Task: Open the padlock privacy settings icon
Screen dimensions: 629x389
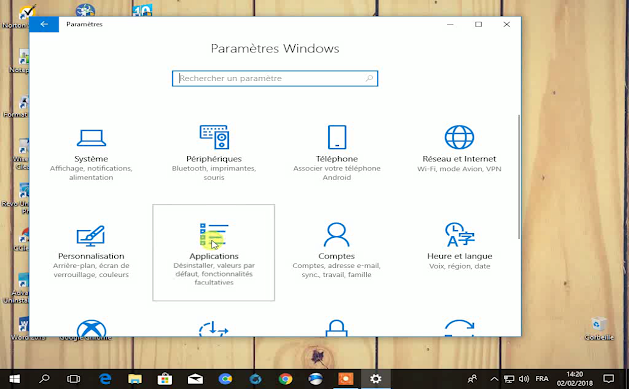Action: pyautogui.click(x=337, y=328)
